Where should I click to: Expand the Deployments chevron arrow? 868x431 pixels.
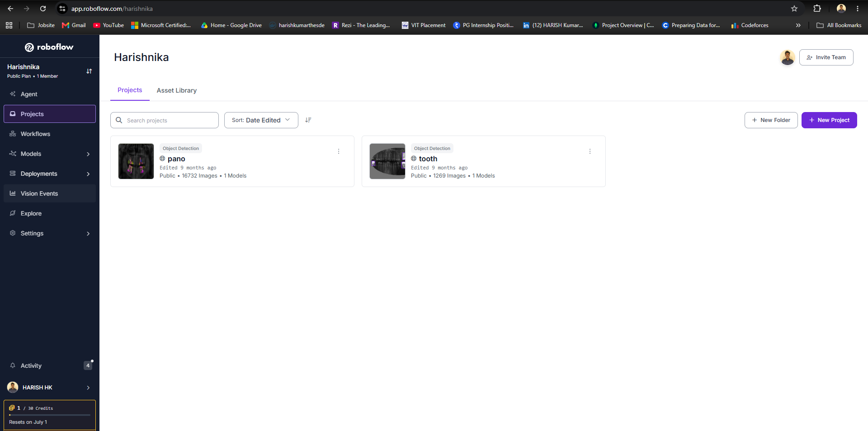[88, 174]
